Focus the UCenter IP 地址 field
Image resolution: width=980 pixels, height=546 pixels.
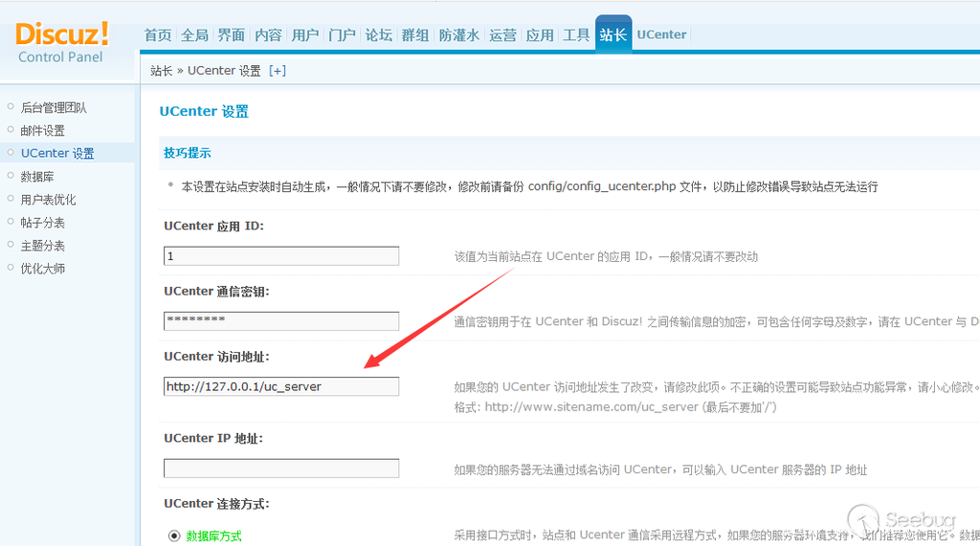(281, 469)
